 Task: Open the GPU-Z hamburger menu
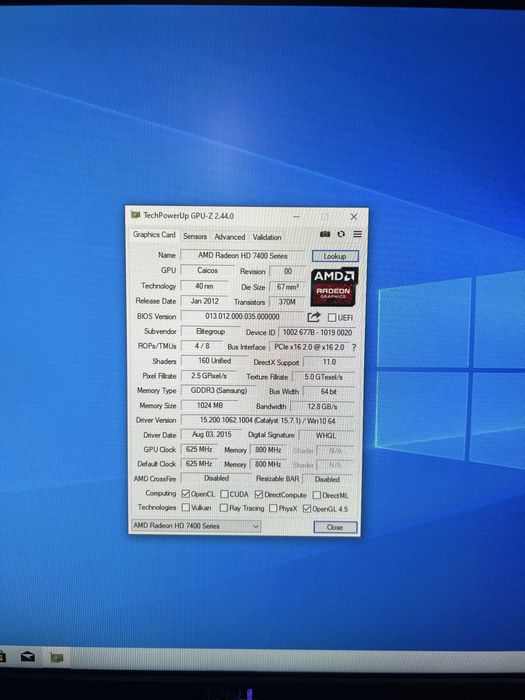coord(358,234)
